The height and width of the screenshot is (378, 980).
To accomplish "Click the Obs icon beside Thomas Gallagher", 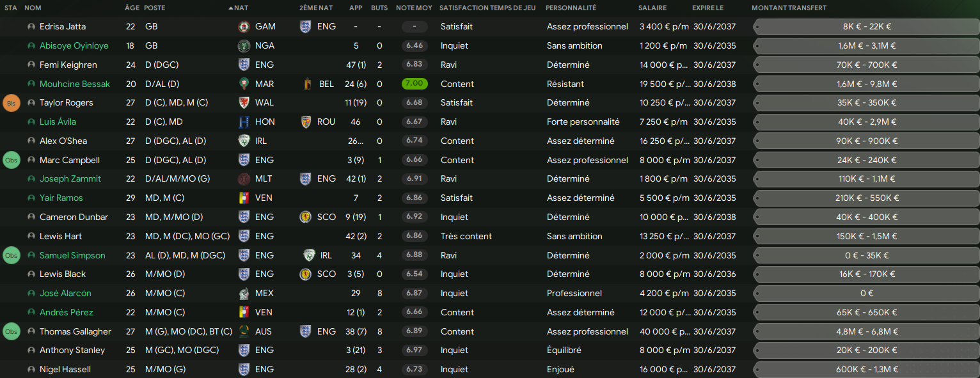I will (x=12, y=332).
